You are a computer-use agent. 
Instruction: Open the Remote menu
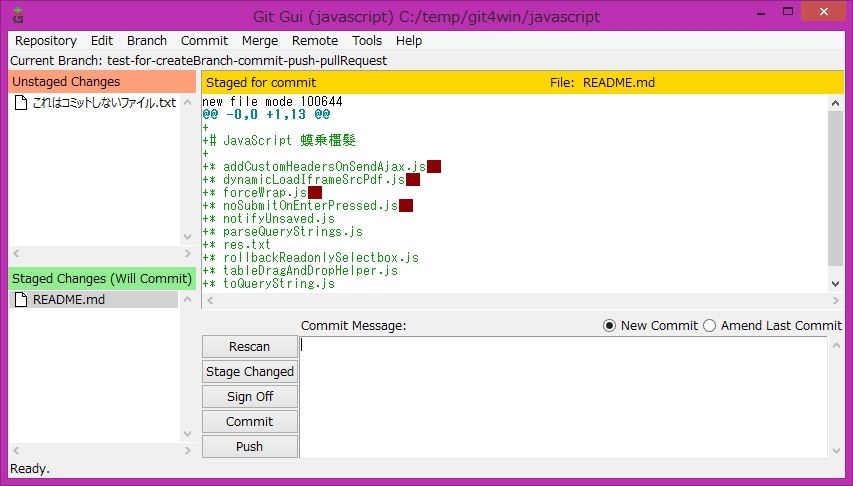315,41
